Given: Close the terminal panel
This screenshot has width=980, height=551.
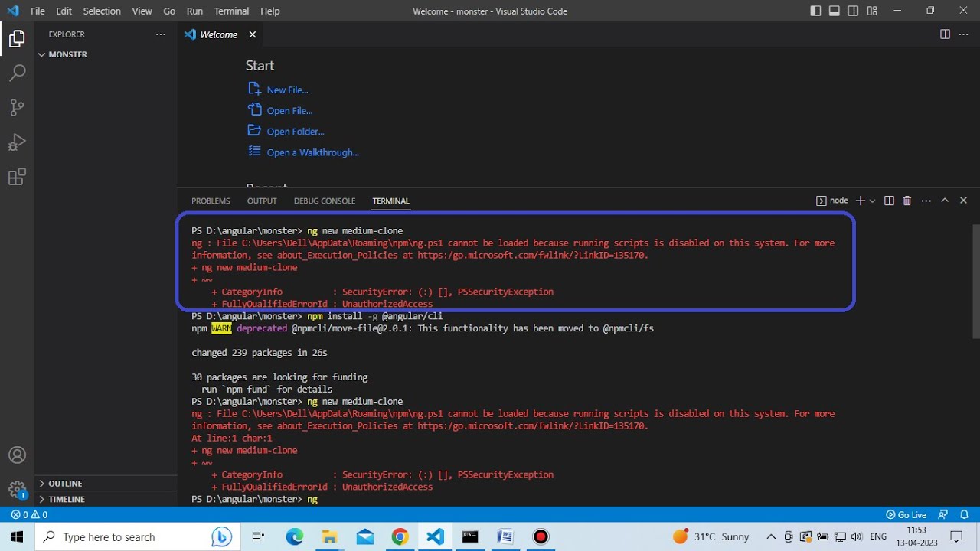Looking at the screenshot, I should coord(963,201).
